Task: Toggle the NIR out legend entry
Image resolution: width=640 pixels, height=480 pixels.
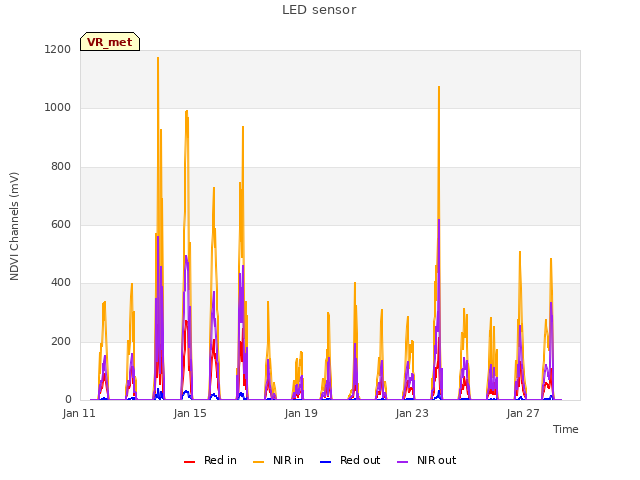Action: pyautogui.click(x=427, y=460)
